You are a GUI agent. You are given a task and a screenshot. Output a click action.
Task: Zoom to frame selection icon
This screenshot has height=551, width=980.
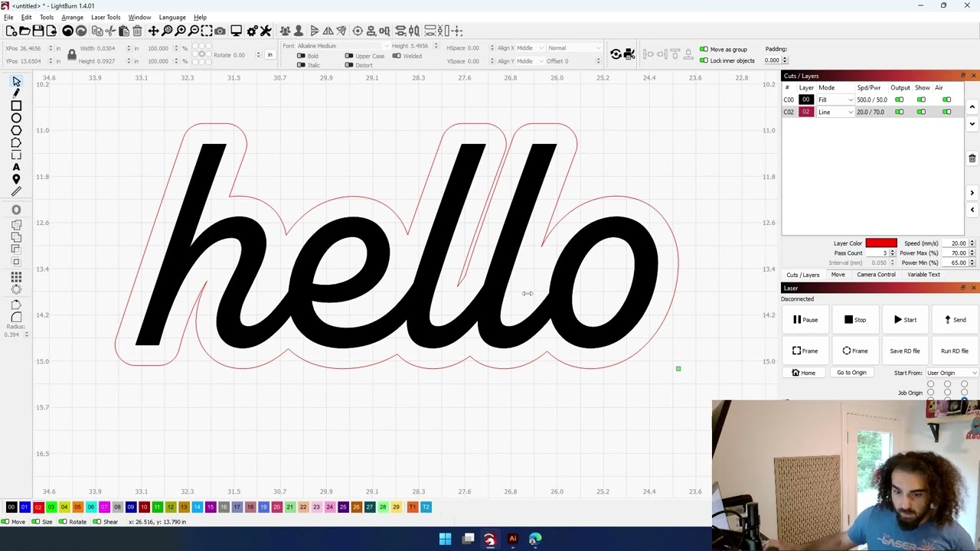coord(207,31)
